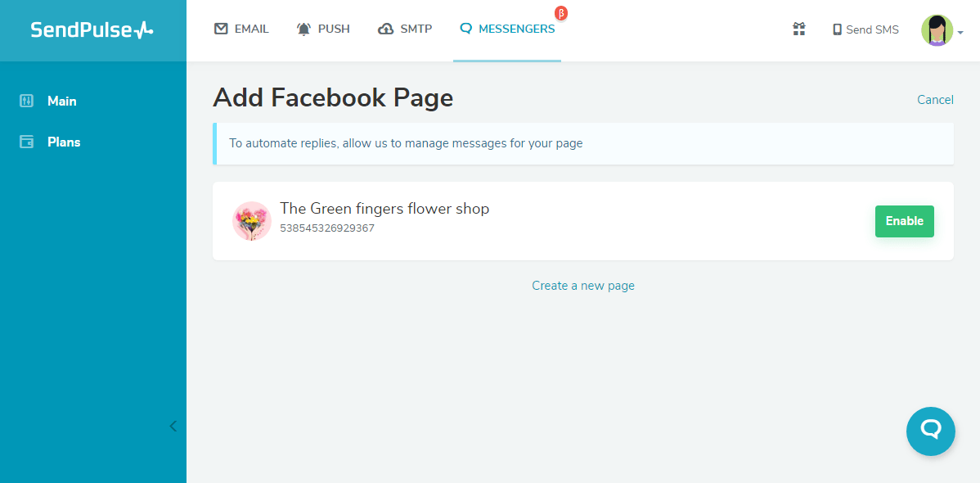Screen dimensions: 980x483
Task: Click the Create a new page link
Action: (582, 285)
